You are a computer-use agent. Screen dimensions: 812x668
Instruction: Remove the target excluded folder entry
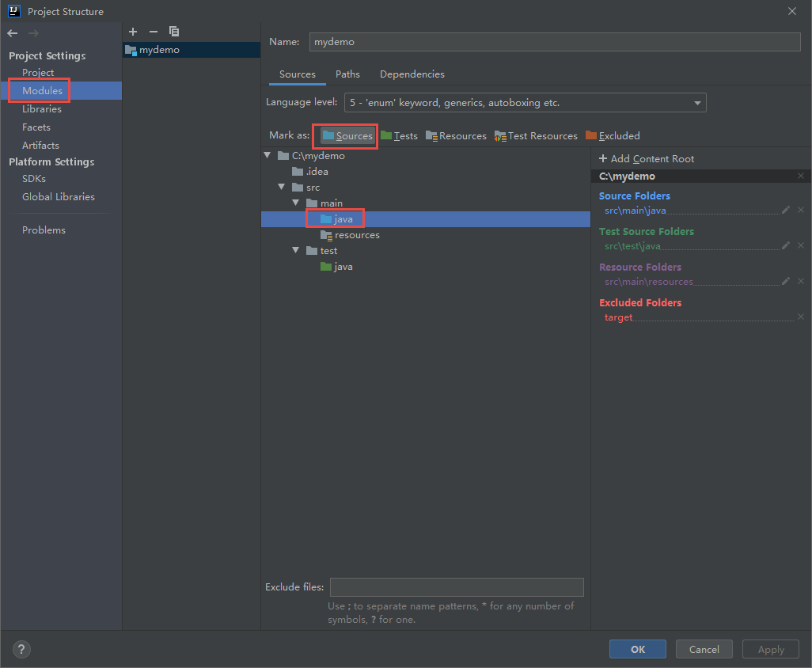[x=800, y=317]
